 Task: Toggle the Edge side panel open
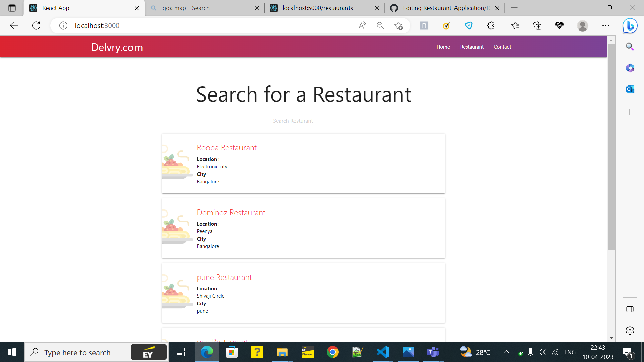(630, 309)
